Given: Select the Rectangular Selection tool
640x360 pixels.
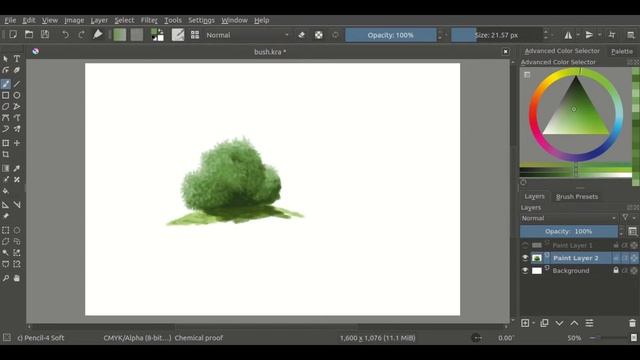Looking at the screenshot, I should coord(6,230).
